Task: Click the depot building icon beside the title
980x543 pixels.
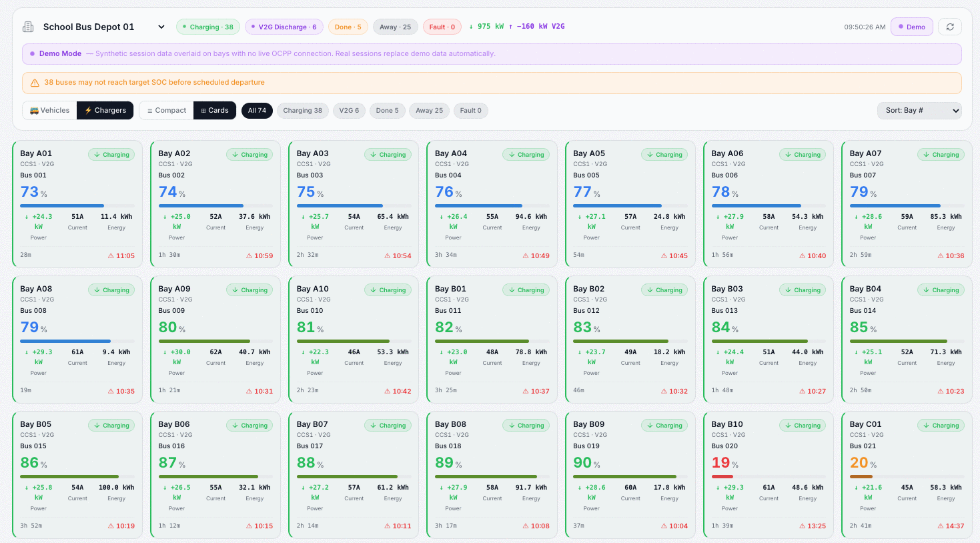Action: [28, 27]
